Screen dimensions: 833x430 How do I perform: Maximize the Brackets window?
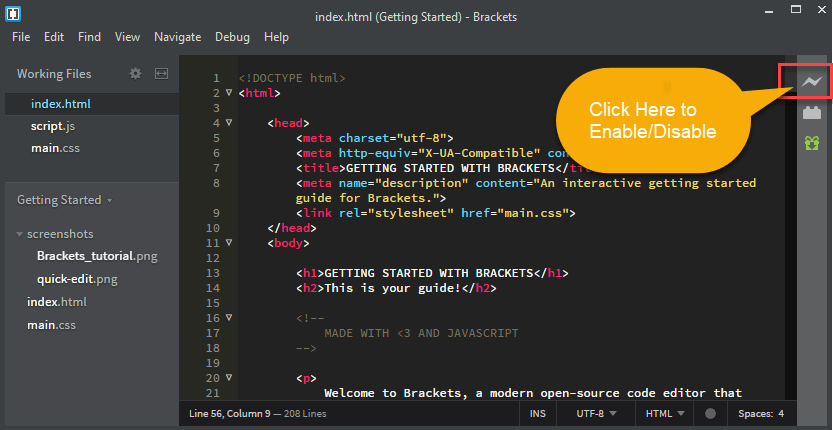point(795,9)
